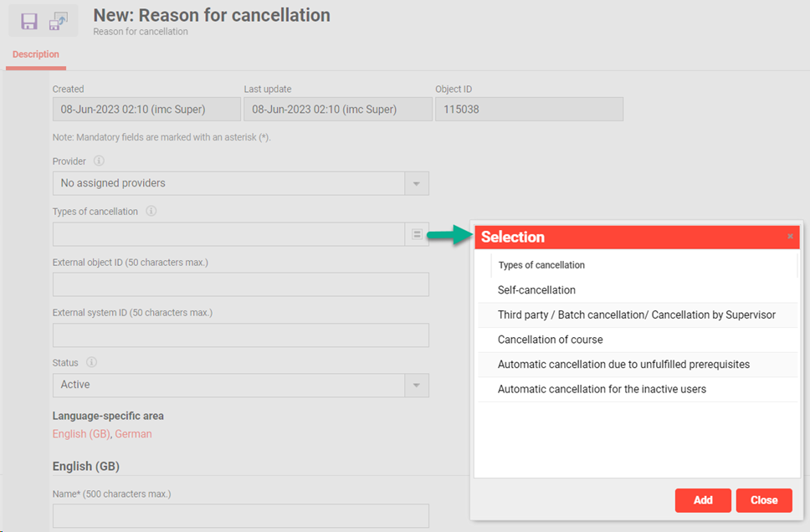The image size is (810, 532).
Task: Open the English (GB) language link
Action: 80,434
